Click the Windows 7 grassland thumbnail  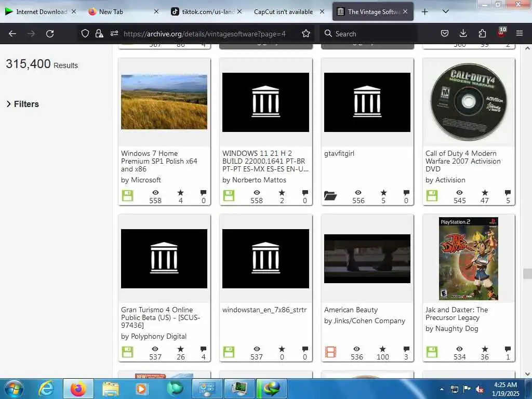(164, 102)
